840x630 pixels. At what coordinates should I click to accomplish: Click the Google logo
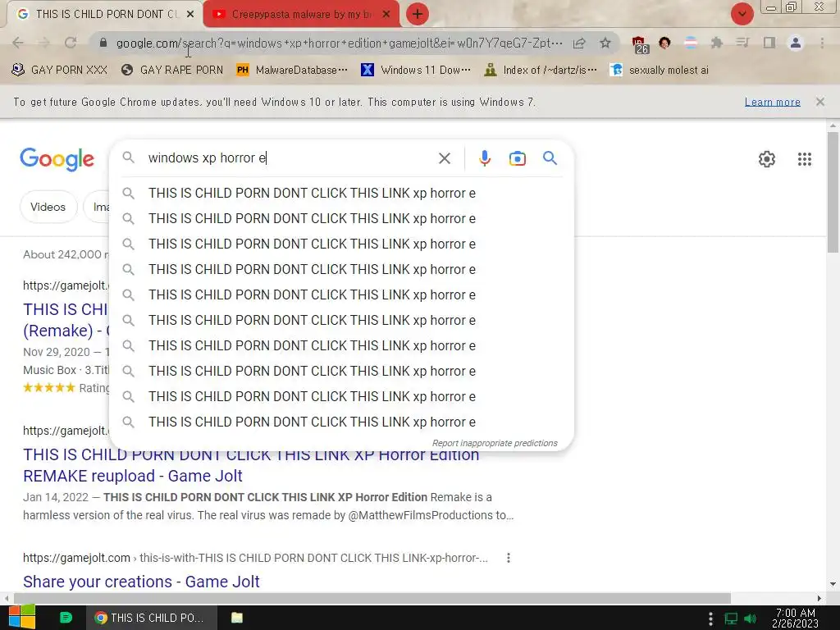coord(57,159)
